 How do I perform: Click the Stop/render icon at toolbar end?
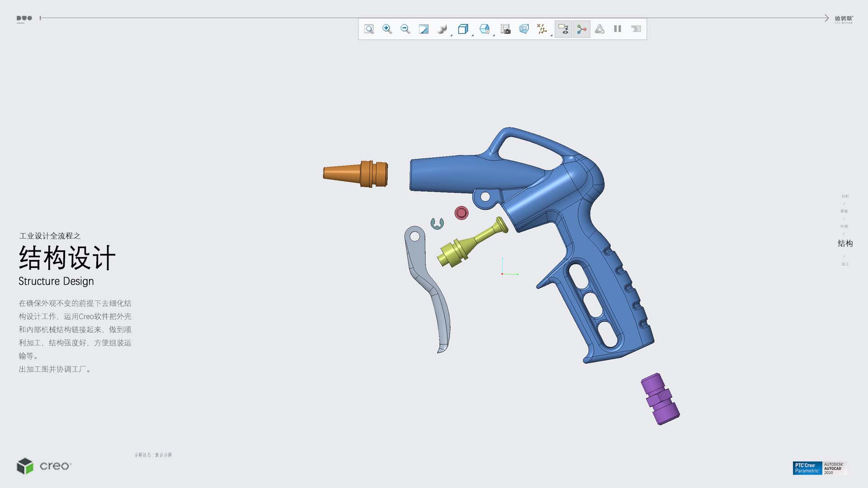point(636,29)
